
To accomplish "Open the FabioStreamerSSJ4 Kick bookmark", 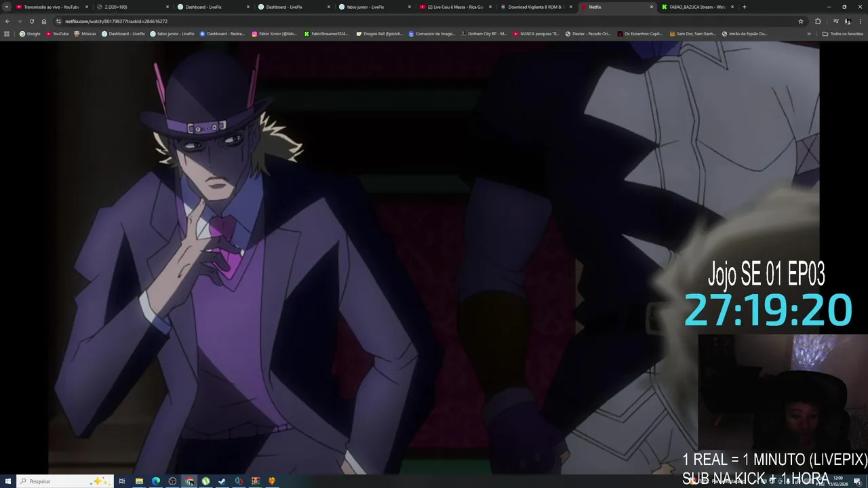I will click(x=326, y=33).
